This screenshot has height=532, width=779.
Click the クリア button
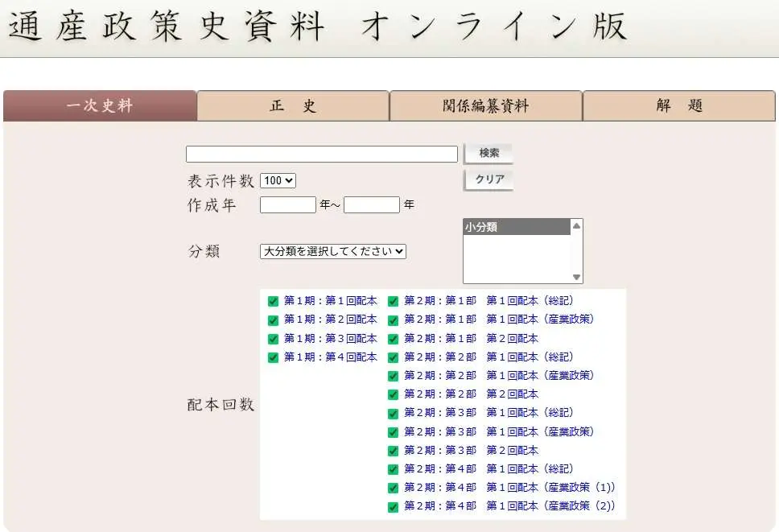pyautogui.click(x=488, y=179)
